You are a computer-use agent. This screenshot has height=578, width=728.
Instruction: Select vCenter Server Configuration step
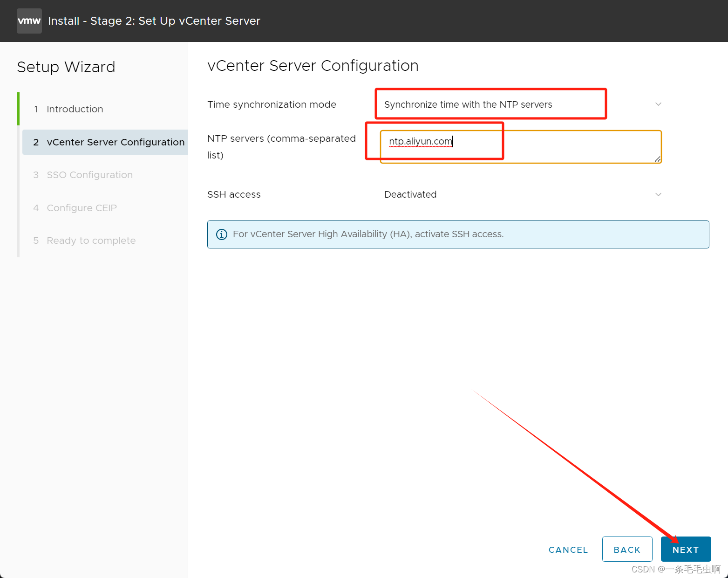(105, 142)
